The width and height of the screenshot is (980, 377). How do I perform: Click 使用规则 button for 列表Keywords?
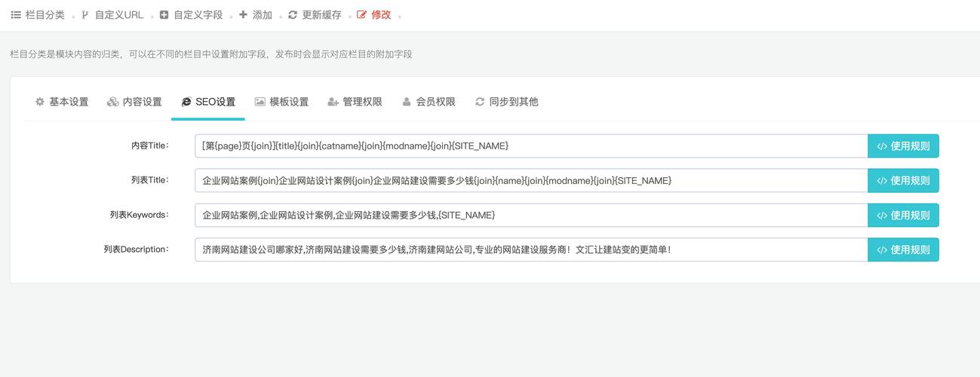coord(904,216)
